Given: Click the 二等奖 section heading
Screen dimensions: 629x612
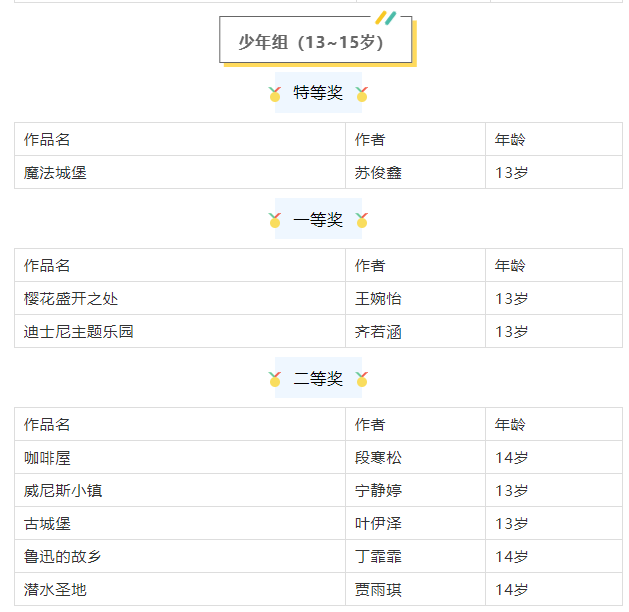Looking at the screenshot, I should tap(318, 378).
